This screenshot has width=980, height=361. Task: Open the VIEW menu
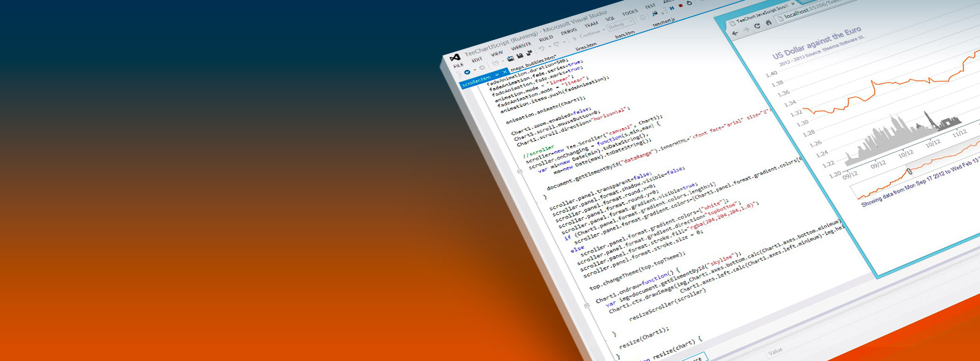[497, 53]
